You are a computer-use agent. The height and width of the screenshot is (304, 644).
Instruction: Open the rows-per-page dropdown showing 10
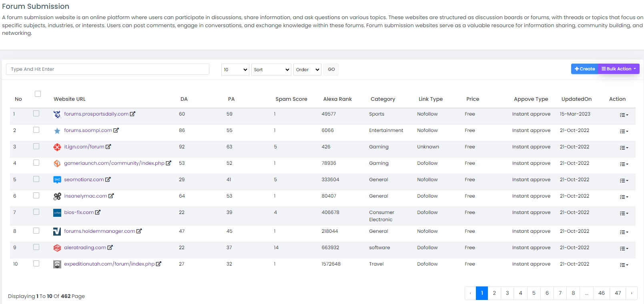235,70
